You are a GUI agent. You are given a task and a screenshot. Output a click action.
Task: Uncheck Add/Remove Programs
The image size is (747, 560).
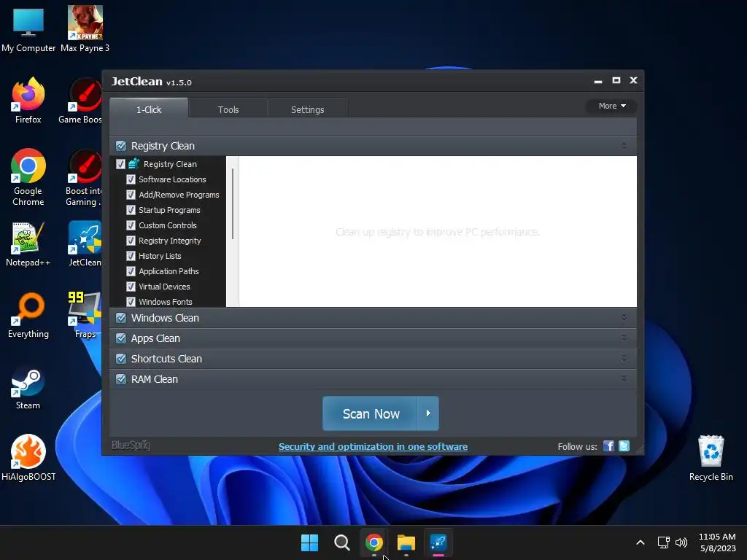(131, 195)
